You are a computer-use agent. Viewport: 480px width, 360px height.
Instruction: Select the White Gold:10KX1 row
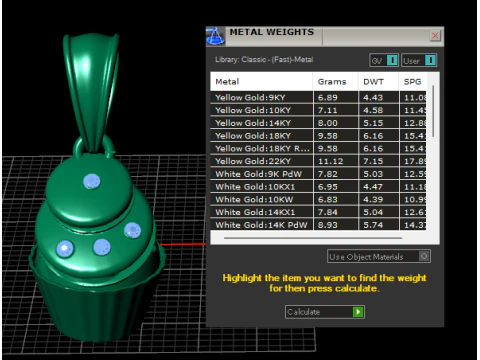coord(318,187)
